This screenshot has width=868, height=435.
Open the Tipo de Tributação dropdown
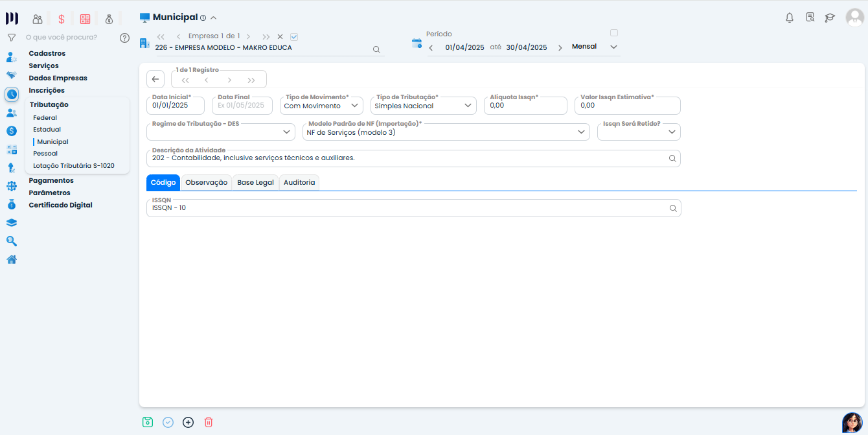[x=468, y=106]
